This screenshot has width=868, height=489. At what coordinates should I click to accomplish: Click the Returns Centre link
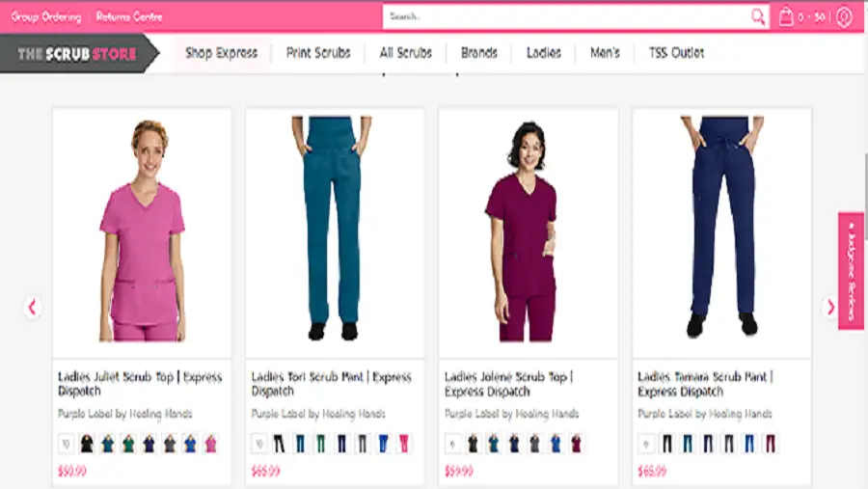pyautogui.click(x=129, y=16)
